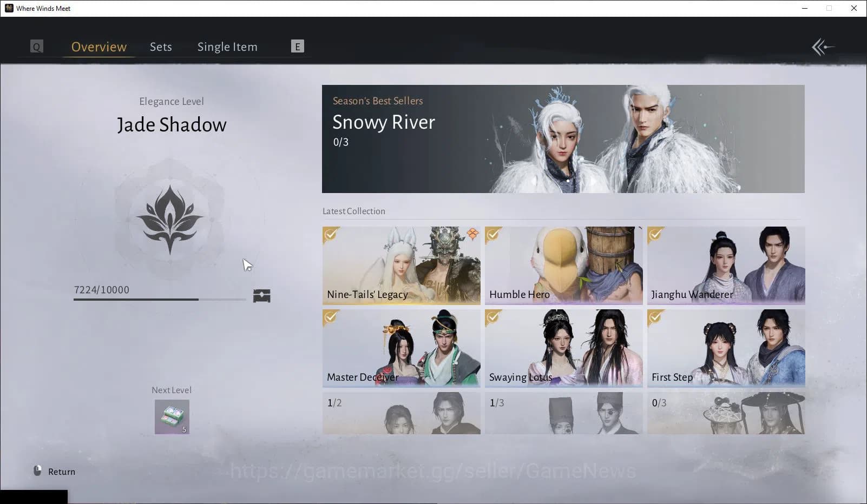
Task: Minimize the Where Winds Meet window
Action: (805, 8)
